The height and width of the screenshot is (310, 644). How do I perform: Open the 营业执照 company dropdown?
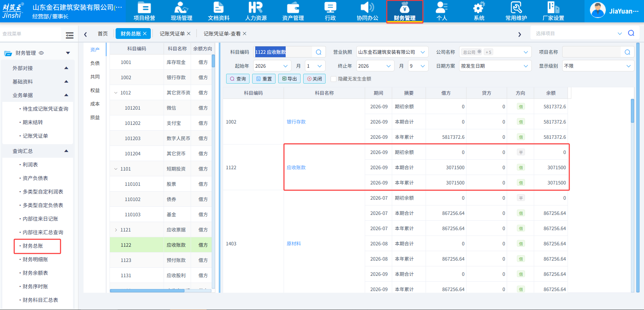click(x=392, y=52)
